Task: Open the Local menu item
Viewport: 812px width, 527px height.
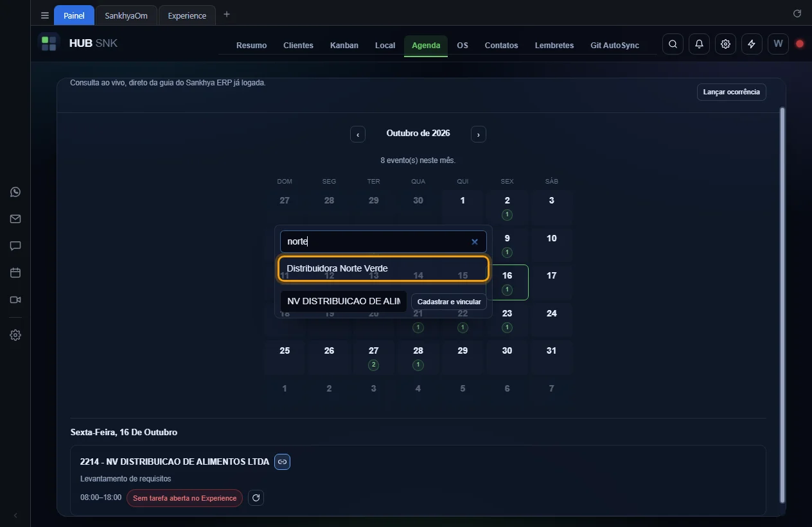Action: (385, 46)
